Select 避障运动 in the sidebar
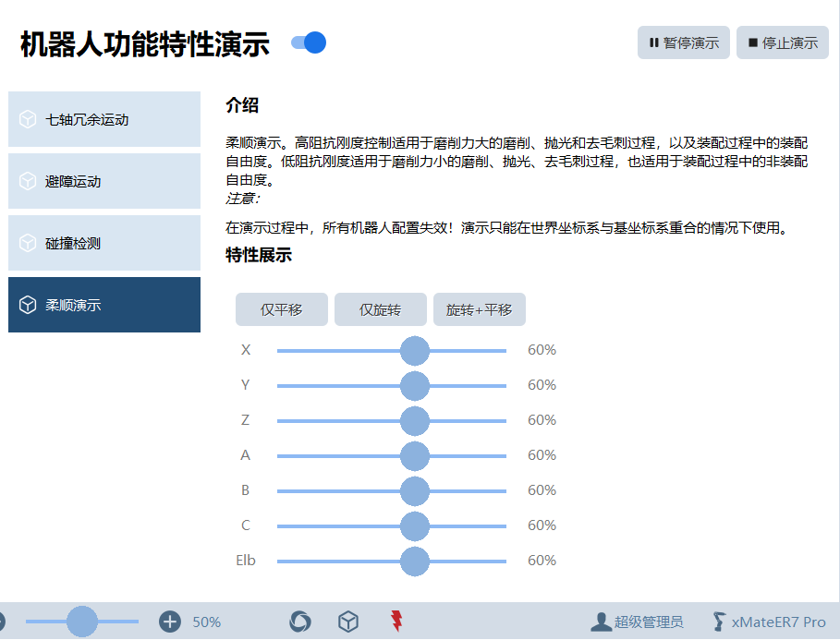Image resolution: width=840 pixels, height=640 pixels. point(104,181)
